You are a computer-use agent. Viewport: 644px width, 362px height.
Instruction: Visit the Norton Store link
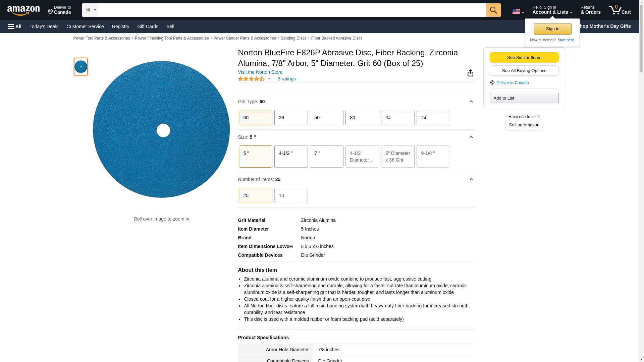point(260,72)
